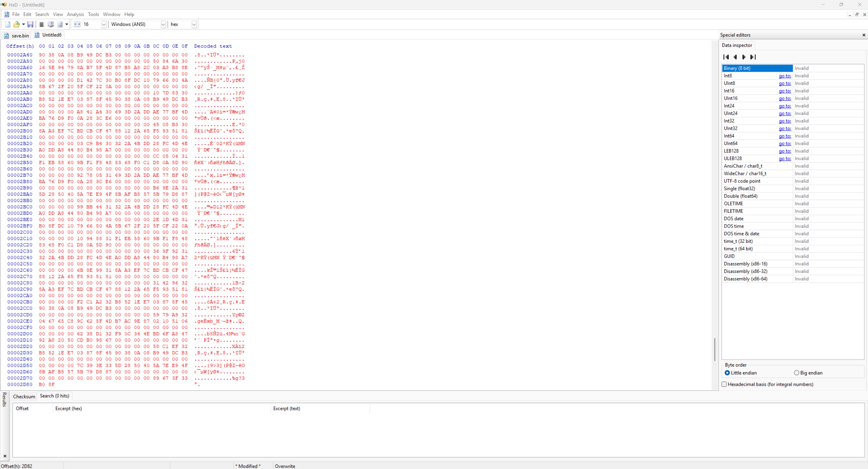Expand the Open file recent-files arrow
Image resolution: width=868 pixels, height=469 pixels.
(x=23, y=24)
